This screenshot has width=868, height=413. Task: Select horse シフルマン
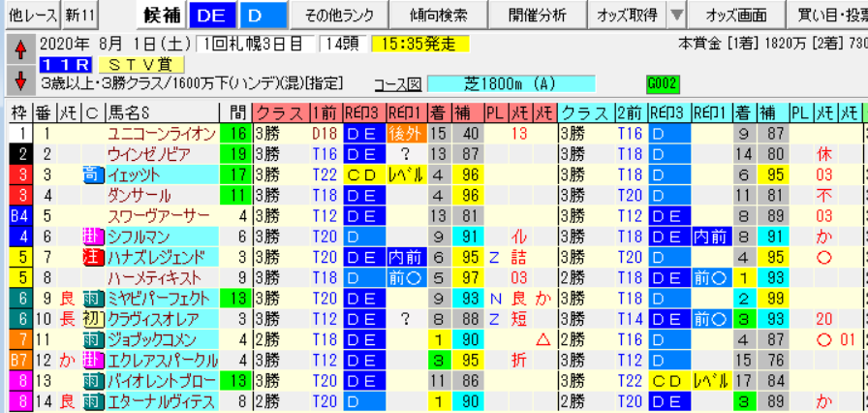coord(161,237)
